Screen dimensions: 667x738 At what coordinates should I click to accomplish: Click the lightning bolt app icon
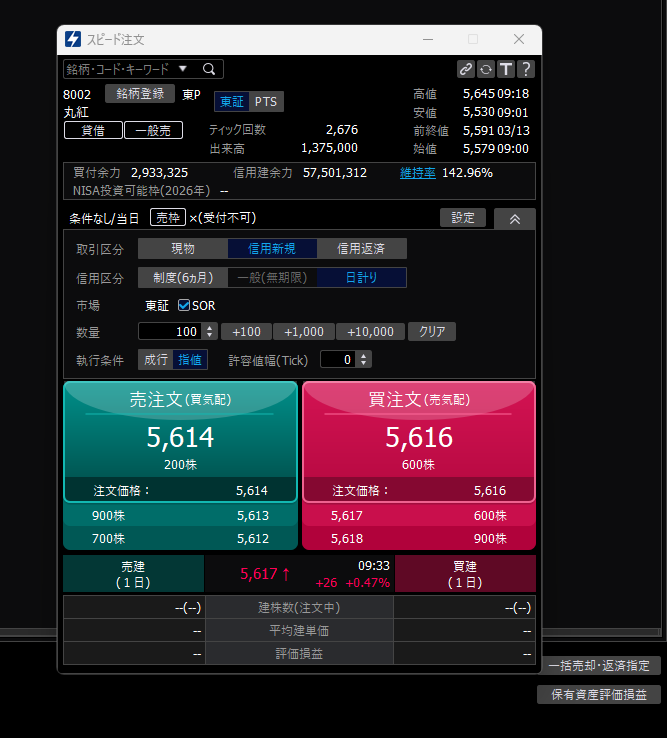[x=73, y=39]
